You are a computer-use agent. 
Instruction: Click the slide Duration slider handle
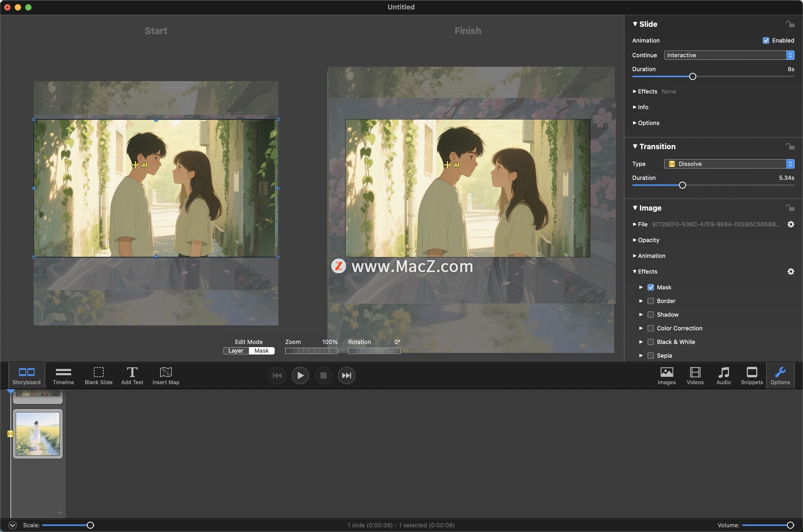point(693,77)
